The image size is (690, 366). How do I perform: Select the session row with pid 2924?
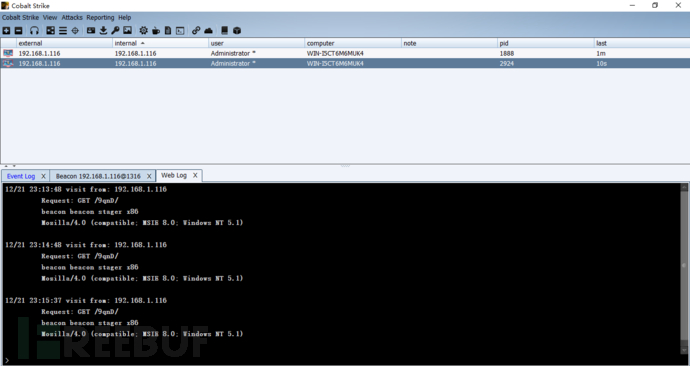pos(345,63)
